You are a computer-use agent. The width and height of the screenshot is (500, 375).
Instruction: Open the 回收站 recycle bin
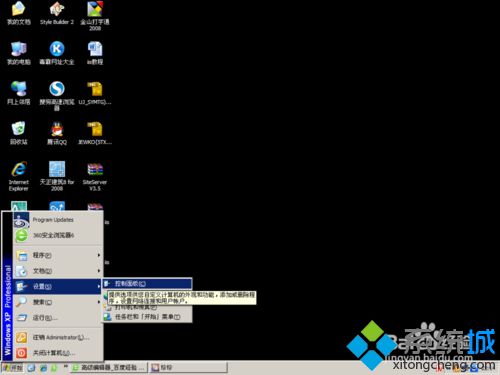click(19, 133)
